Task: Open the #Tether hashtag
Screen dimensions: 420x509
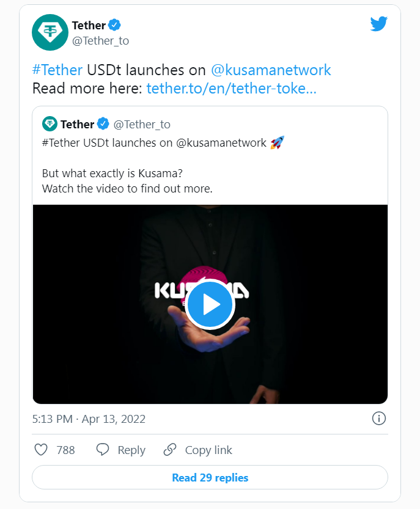Action: click(x=56, y=70)
